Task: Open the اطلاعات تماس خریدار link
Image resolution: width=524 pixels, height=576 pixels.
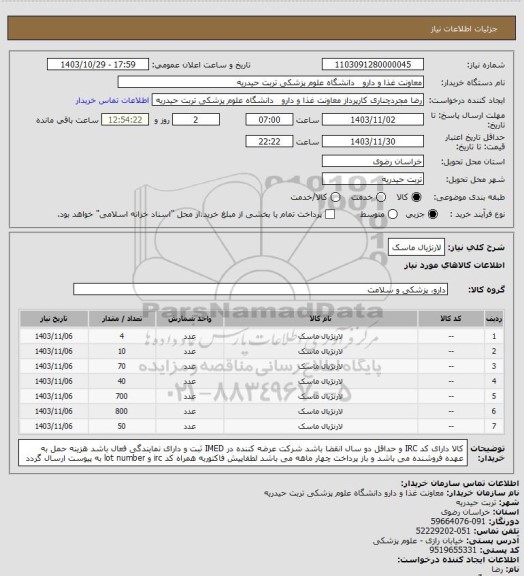Action: [112, 100]
